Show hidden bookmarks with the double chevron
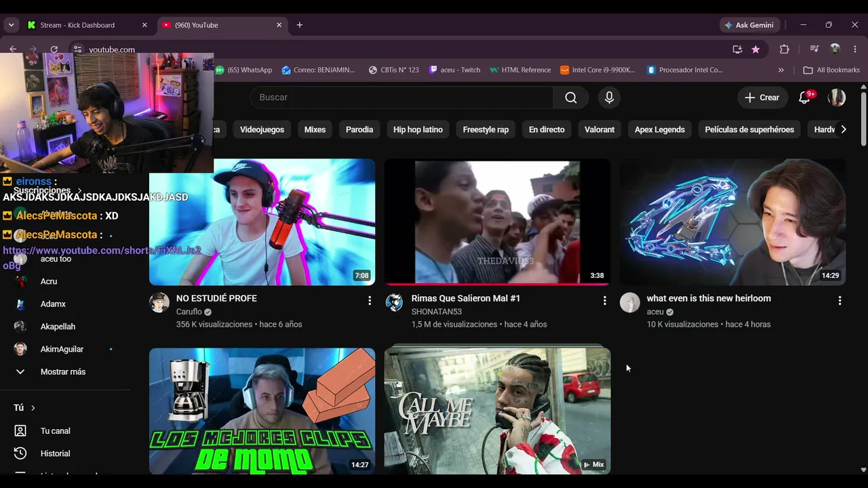 click(781, 70)
